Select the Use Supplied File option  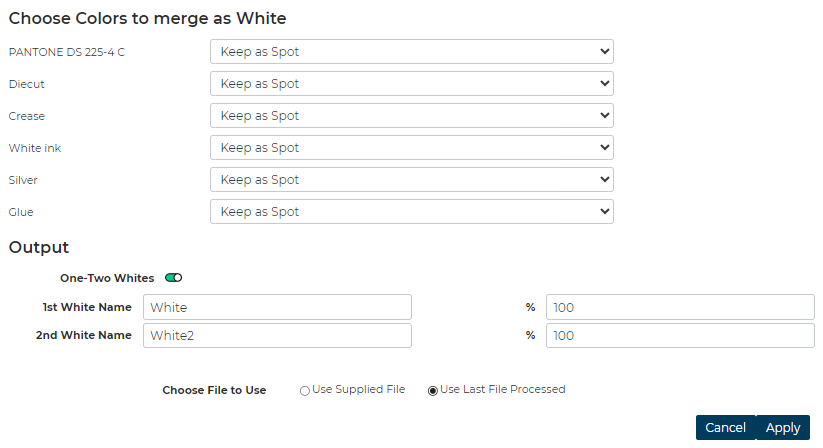click(x=305, y=391)
